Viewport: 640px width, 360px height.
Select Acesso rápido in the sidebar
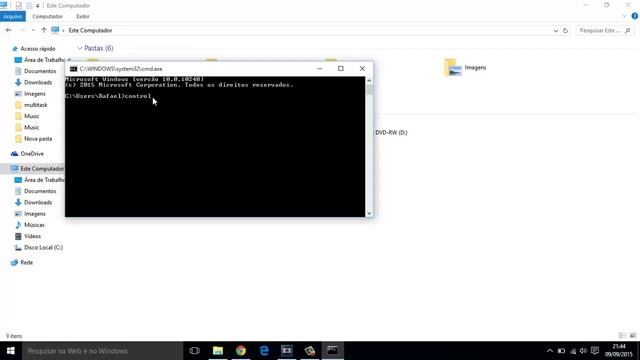point(38,49)
